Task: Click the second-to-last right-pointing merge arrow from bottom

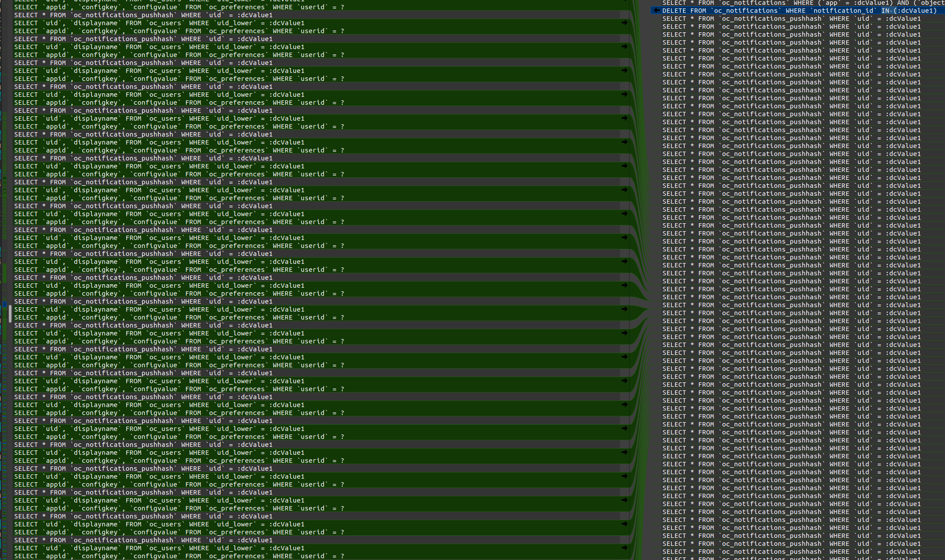Action: [x=624, y=524]
